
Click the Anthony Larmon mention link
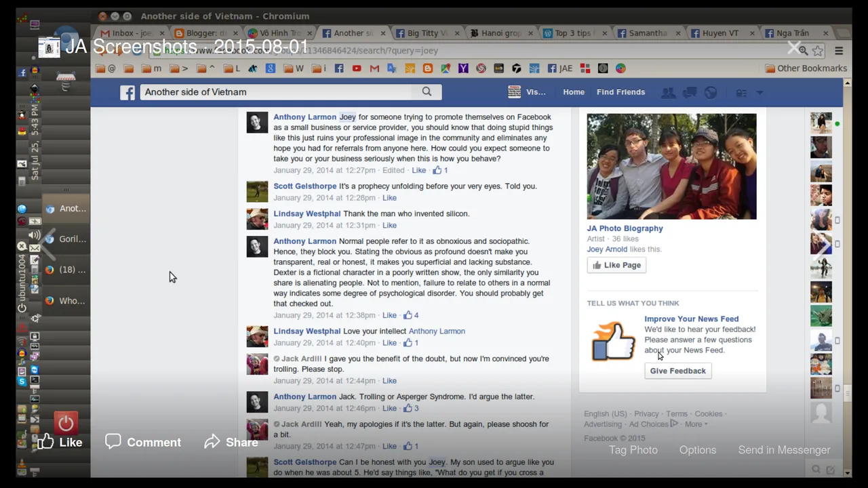pos(437,331)
